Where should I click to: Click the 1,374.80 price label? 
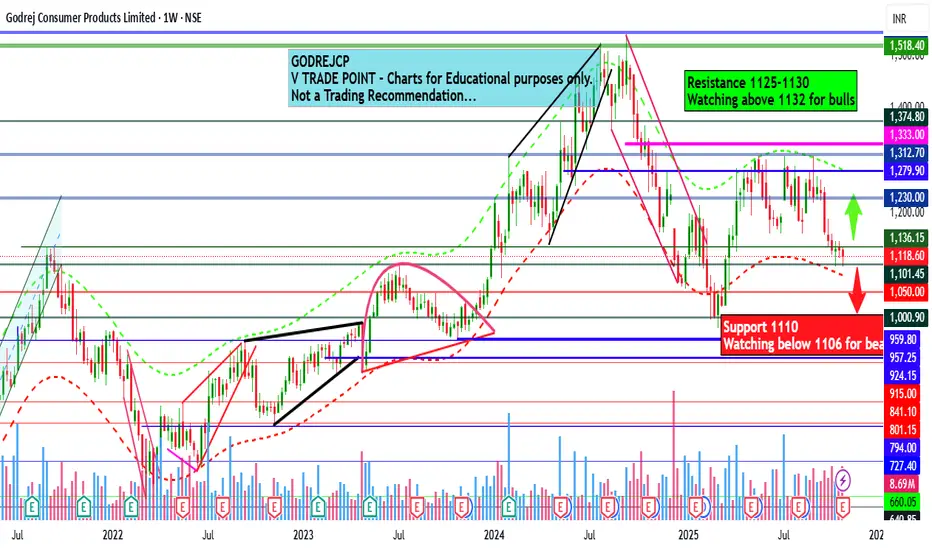906,117
